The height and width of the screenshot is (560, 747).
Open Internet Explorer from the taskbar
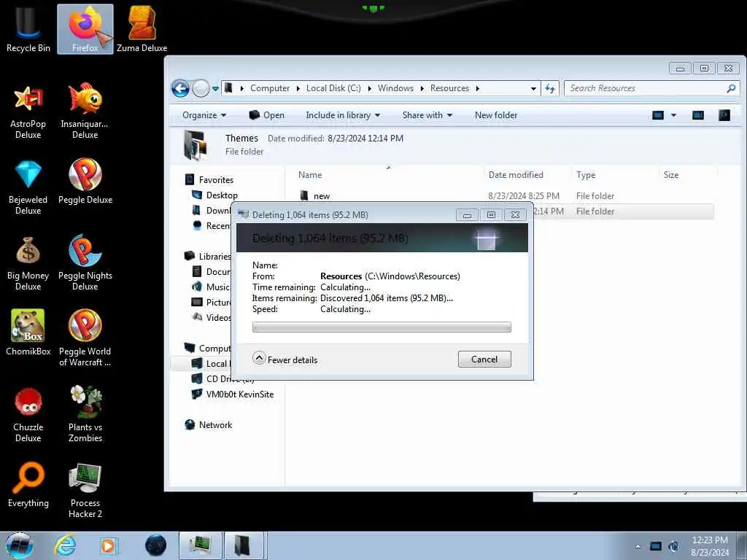65,545
